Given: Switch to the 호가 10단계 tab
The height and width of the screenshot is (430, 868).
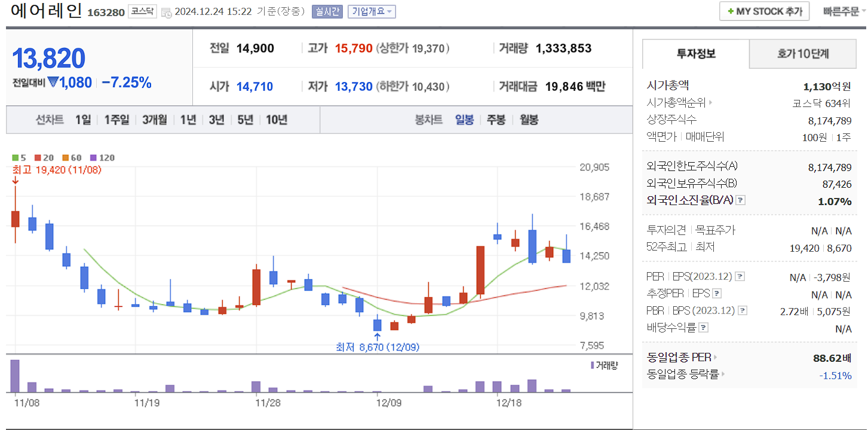Looking at the screenshot, I should 803,53.
